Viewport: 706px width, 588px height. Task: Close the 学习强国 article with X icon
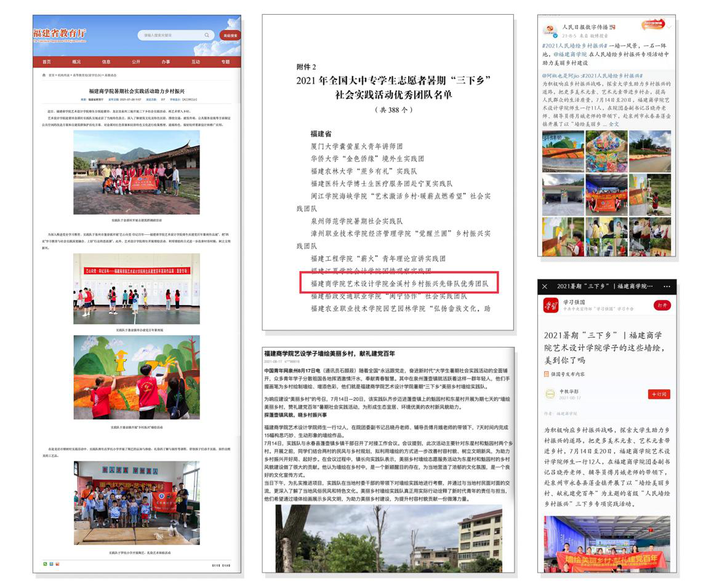(545, 287)
